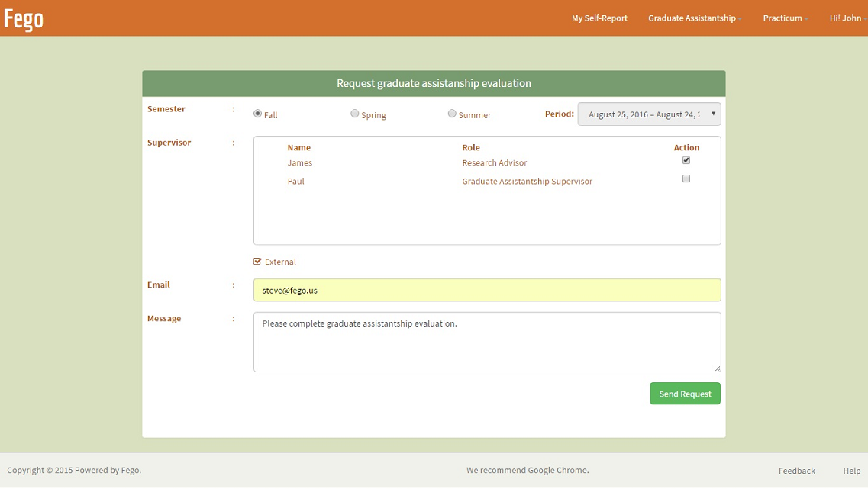Click the Email input field

click(x=486, y=290)
